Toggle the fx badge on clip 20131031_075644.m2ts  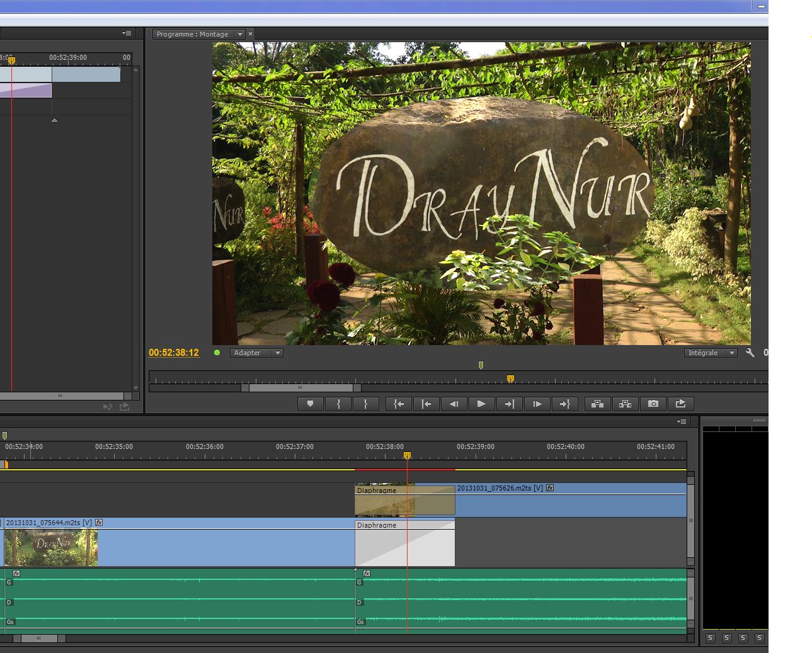(99, 523)
